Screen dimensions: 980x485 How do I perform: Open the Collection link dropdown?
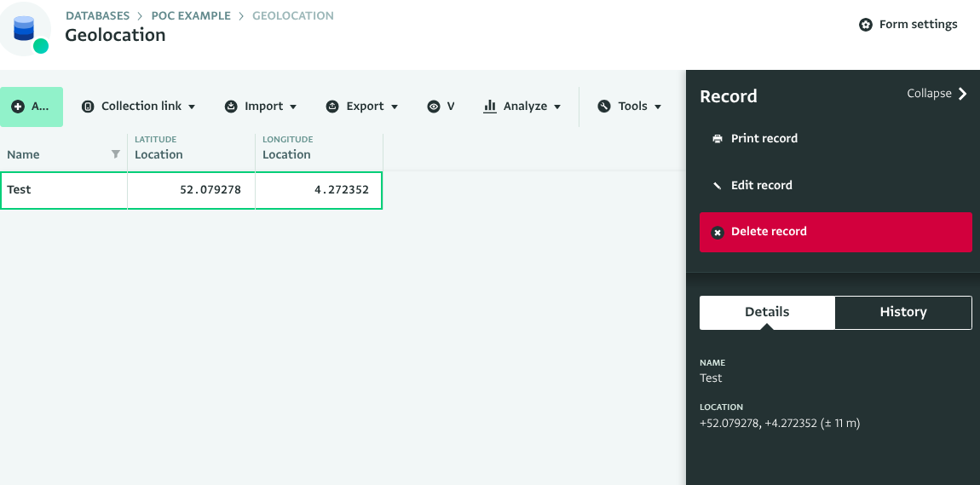139,107
